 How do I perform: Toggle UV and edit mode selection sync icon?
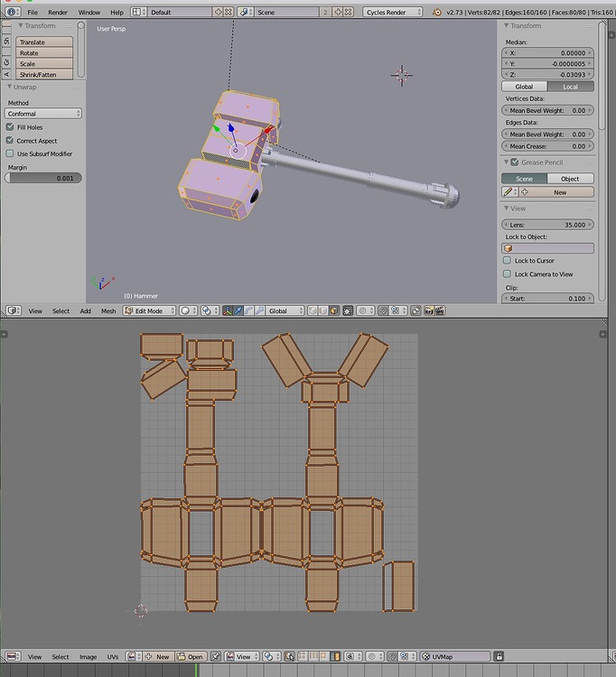pyautogui.click(x=288, y=657)
